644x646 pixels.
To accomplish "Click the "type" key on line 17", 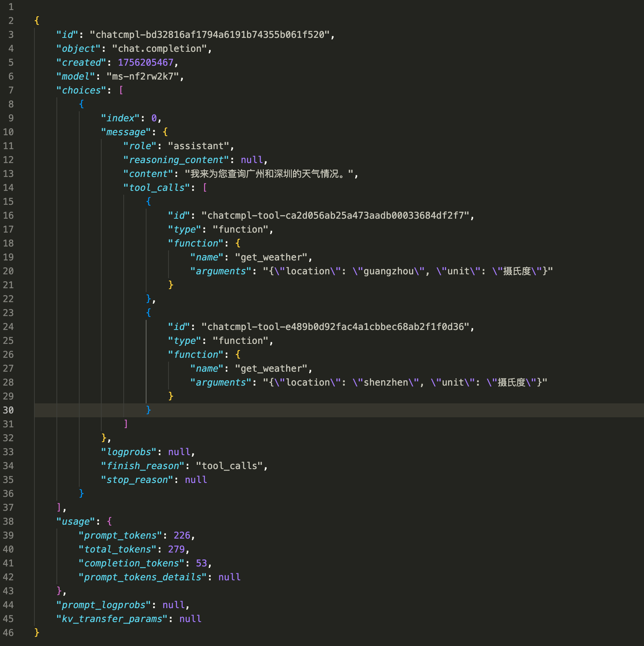I will (x=184, y=229).
